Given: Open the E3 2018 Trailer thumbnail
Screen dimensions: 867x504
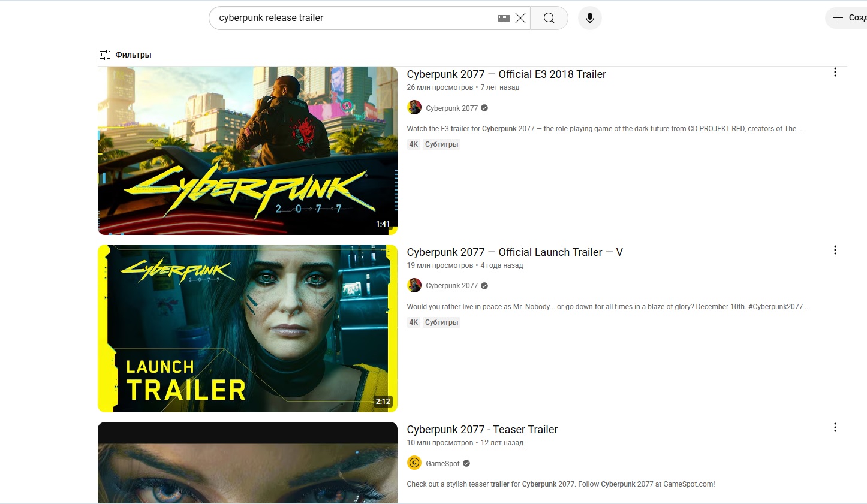Looking at the screenshot, I should pos(248,150).
